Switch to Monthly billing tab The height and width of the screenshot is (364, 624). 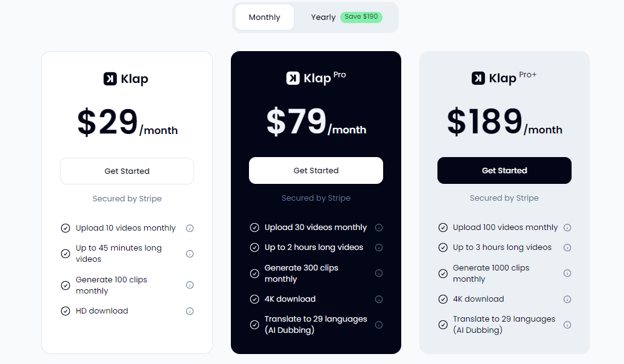pyautogui.click(x=265, y=17)
